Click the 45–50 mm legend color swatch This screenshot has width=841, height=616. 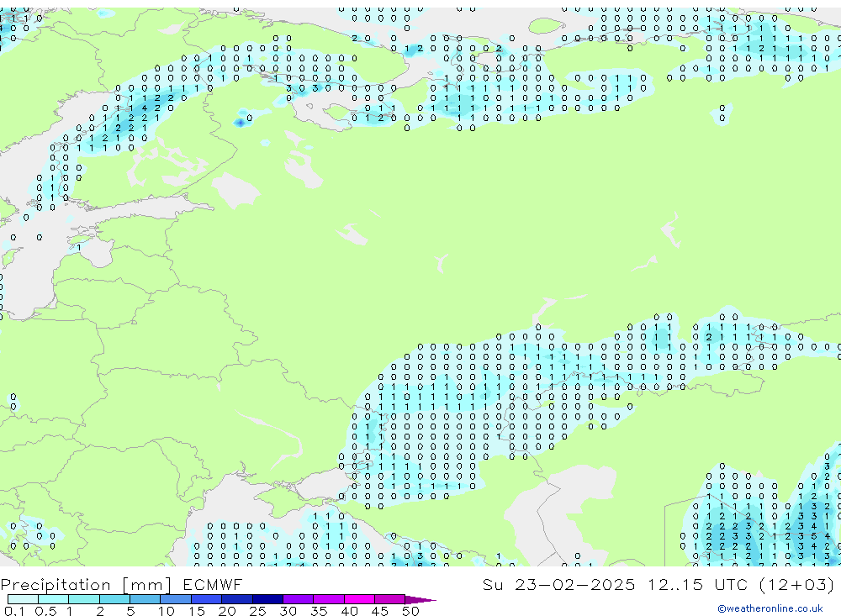click(x=390, y=599)
